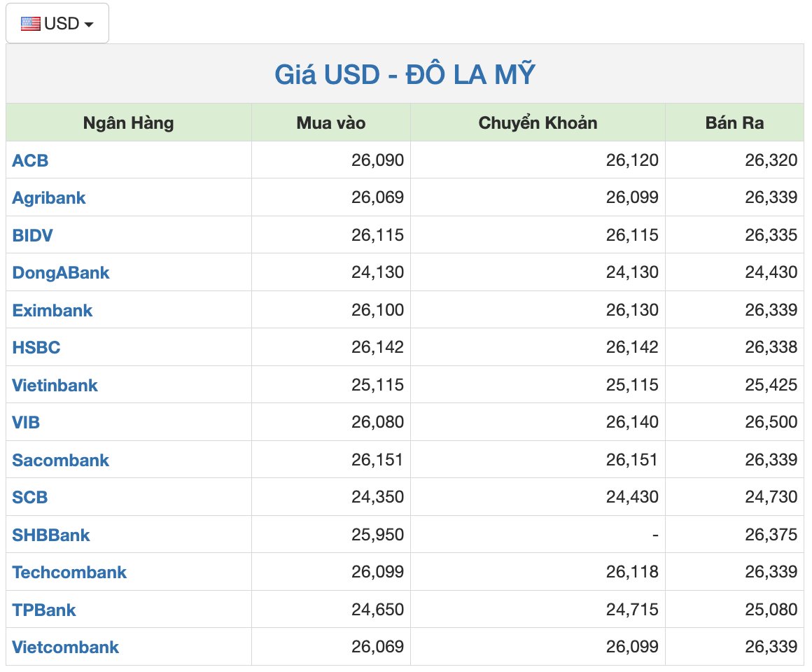
Task: Select VIB buy rate 26,080
Action: [x=377, y=423]
